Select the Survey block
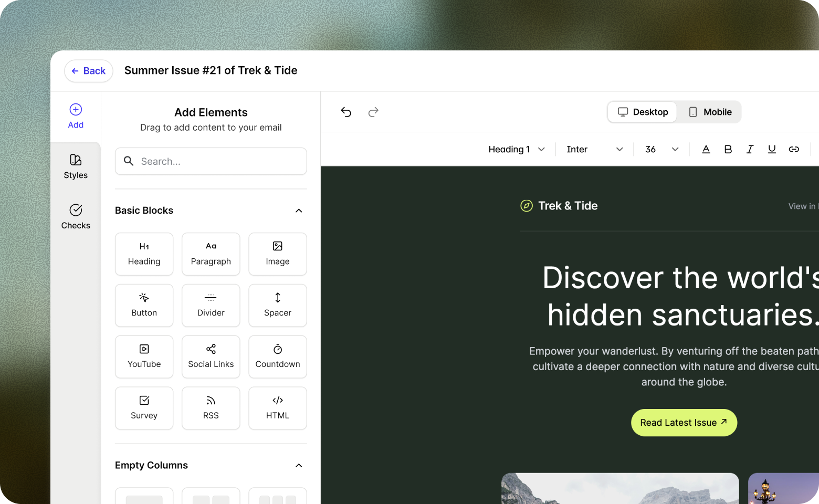Viewport: 819px width, 504px height. click(x=144, y=408)
